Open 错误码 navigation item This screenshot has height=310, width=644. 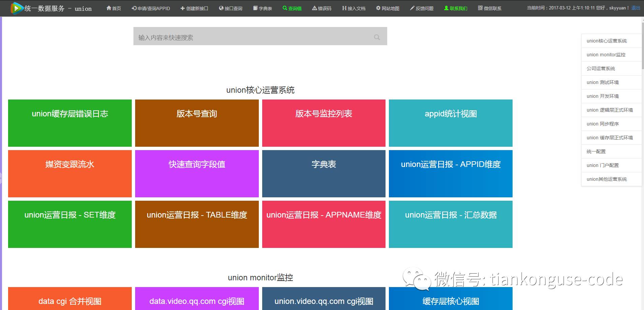pyautogui.click(x=321, y=8)
